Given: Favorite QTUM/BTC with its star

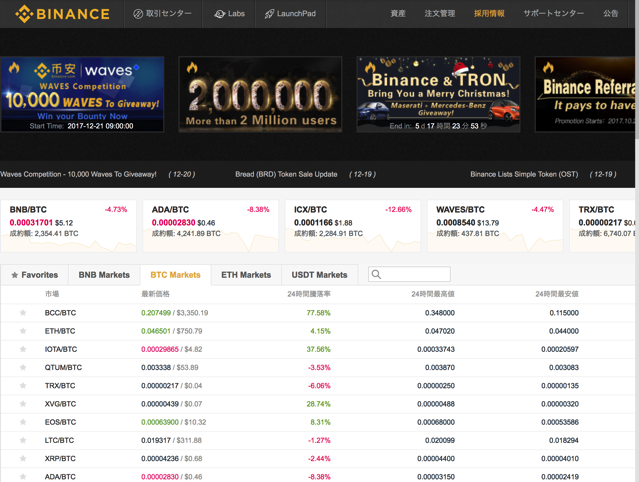Looking at the screenshot, I should (23, 367).
